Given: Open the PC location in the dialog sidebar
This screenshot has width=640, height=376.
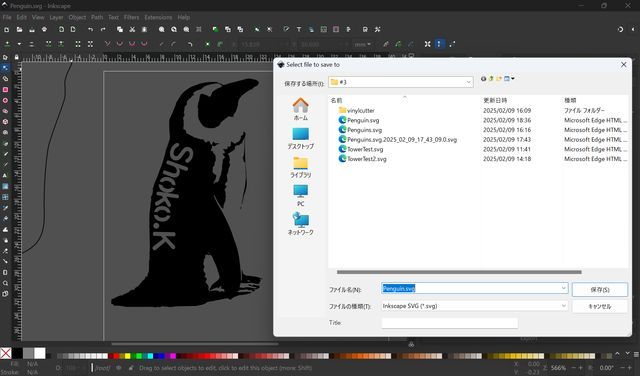Looking at the screenshot, I should [300, 195].
